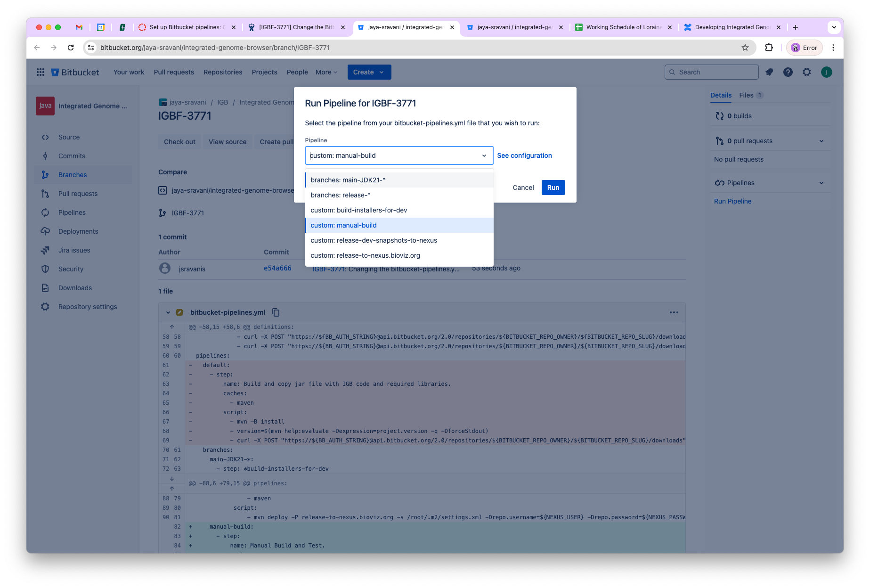This screenshot has width=870, height=588.
Task: Open the three-dot file actions menu
Action: [x=674, y=312]
